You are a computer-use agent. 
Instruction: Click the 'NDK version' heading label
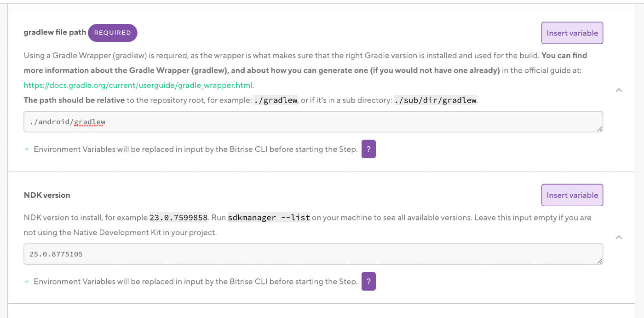[47, 195]
